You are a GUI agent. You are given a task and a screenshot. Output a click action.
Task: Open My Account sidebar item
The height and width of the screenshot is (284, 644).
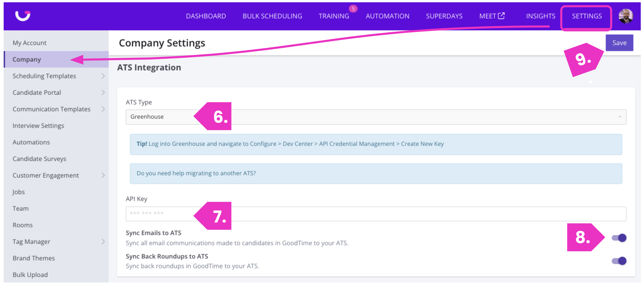(30, 43)
